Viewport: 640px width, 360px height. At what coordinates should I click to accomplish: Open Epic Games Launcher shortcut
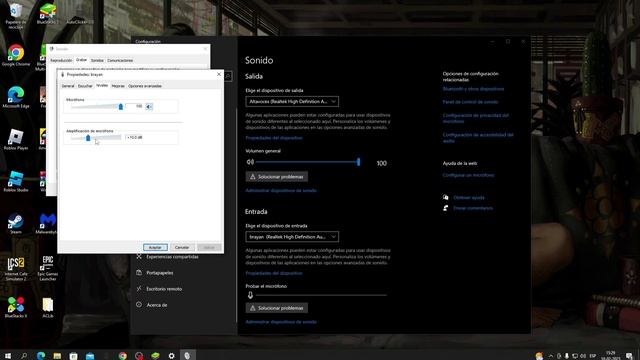[x=48, y=269]
